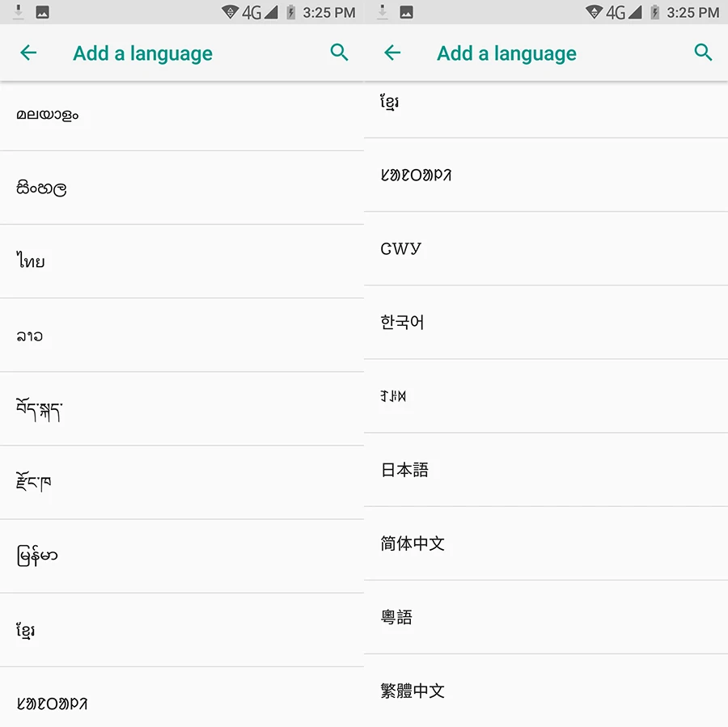
Task: Tap Wi-Fi icon in left status bar
Action: [x=230, y=12]
